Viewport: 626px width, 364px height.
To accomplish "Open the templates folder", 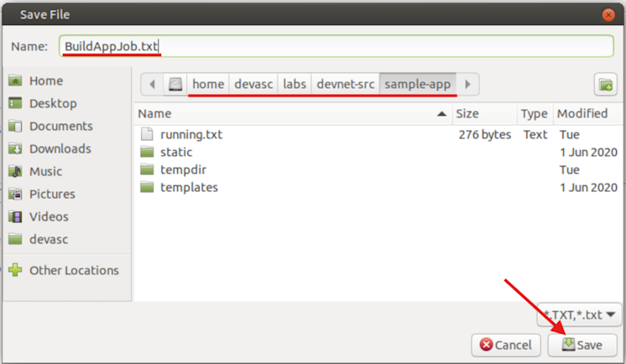I will pos(189,188).
